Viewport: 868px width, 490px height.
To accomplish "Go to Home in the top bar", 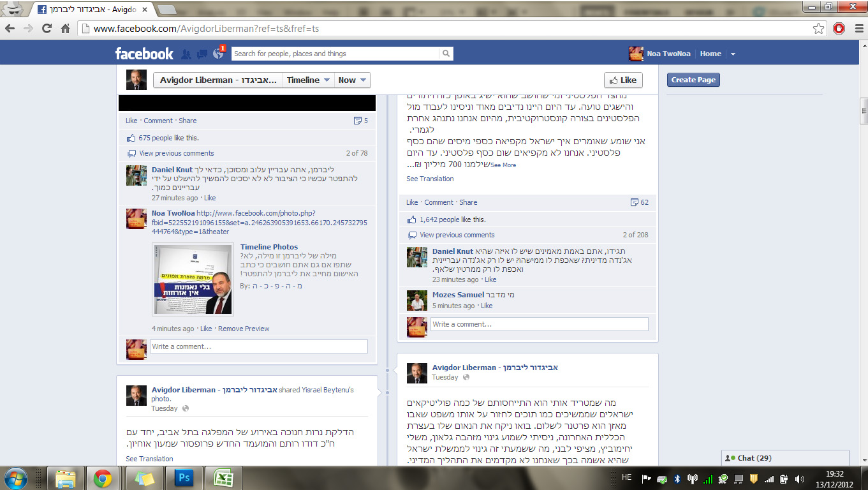I will click(710, 54).
